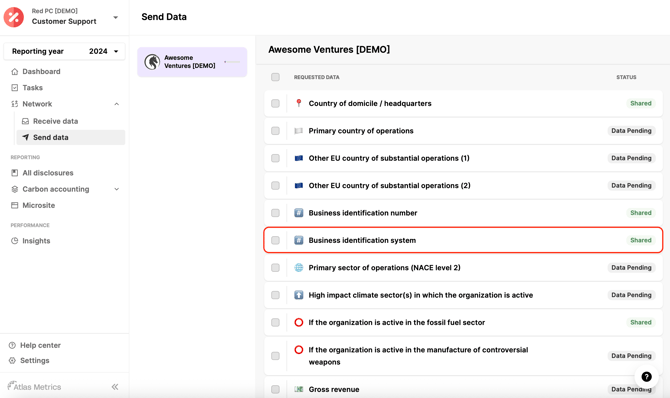Expand the Carbon accounting chevron
The height and width of the screenshot is (398, 670).
click(117, 189)
